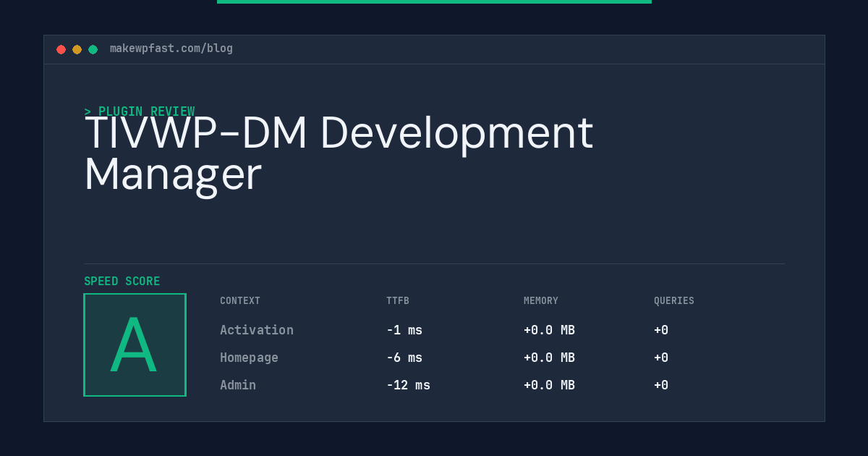Screen dimensions: 868x456
Task: Click Admin queries value +0
Action: coord(661,385)
